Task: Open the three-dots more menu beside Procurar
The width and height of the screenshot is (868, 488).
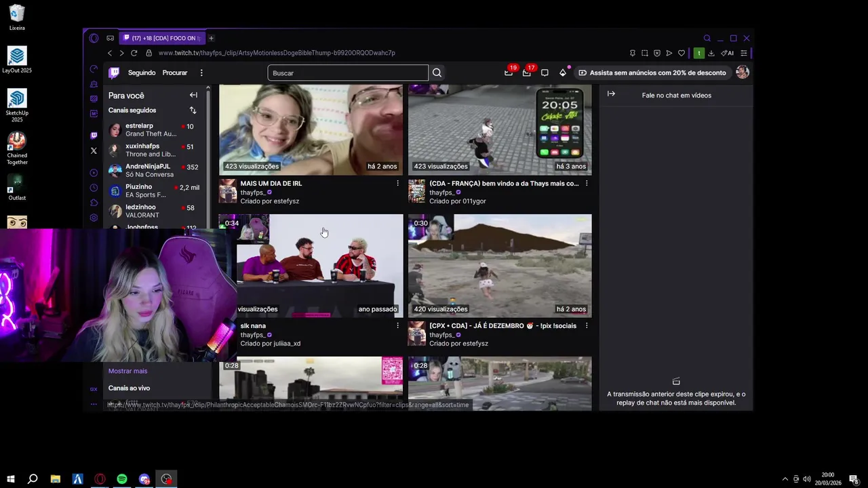Action: pyautogui.click(x=201, y=73)
